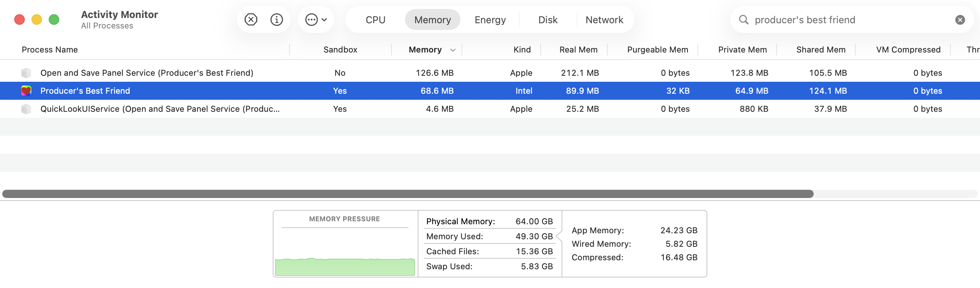980x288 pixels.
Task: Clear the search field text
Action: (960, 20)
